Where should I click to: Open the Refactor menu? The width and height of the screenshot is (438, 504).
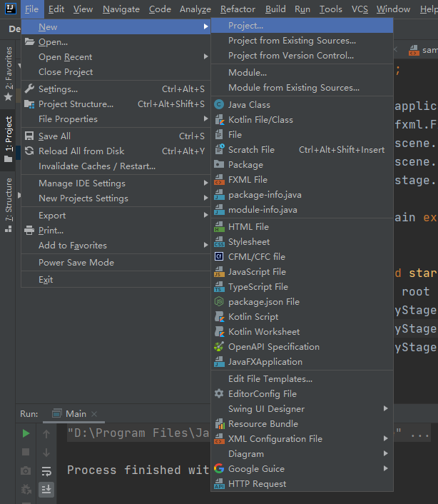pos(238,9)
